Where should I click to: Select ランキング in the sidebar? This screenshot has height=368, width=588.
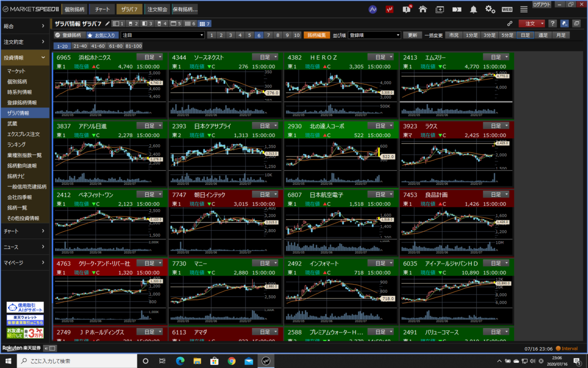(x=17, y=145)
